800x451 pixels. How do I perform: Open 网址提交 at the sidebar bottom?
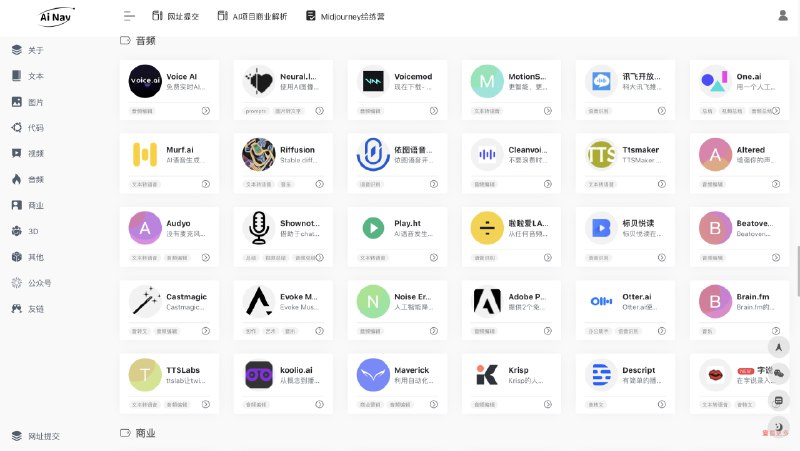36,436
